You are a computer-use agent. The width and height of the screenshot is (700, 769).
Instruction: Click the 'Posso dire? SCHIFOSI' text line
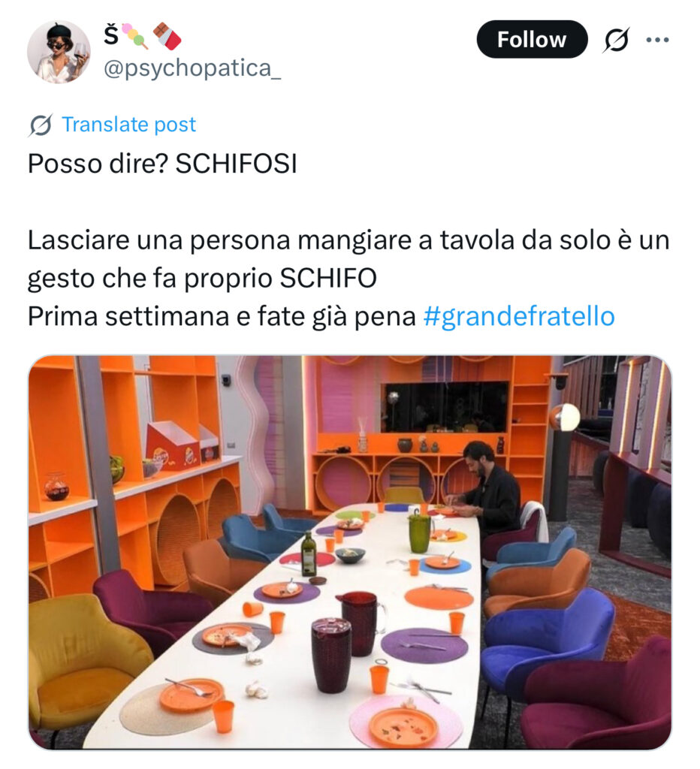coord(162,164)
